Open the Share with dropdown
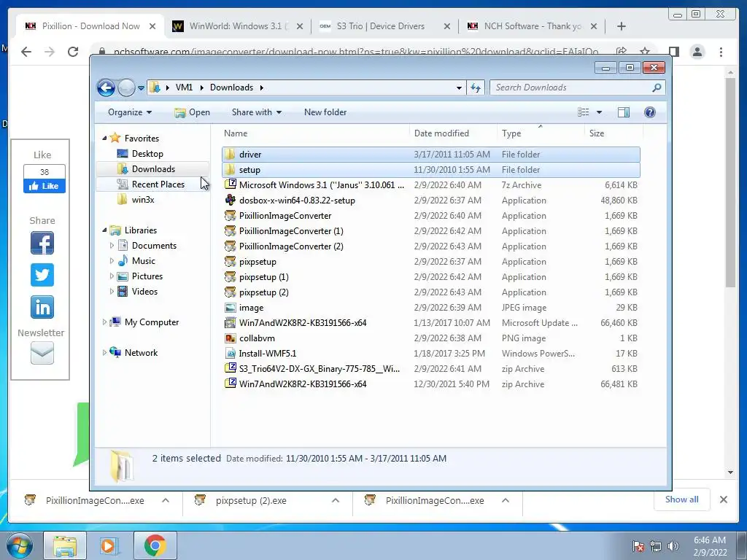This screenshot has width=747, height=560. pyautogui.click(x=256, y=112)
